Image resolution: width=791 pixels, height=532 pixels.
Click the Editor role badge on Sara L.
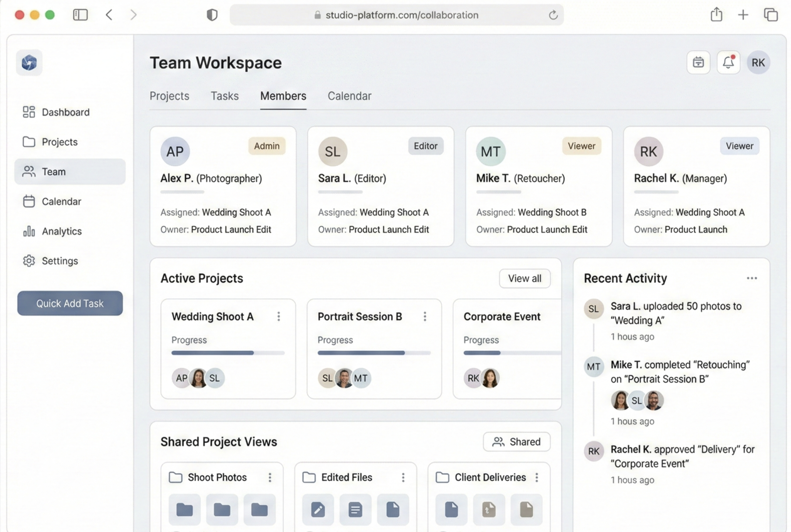click(425, 146)
